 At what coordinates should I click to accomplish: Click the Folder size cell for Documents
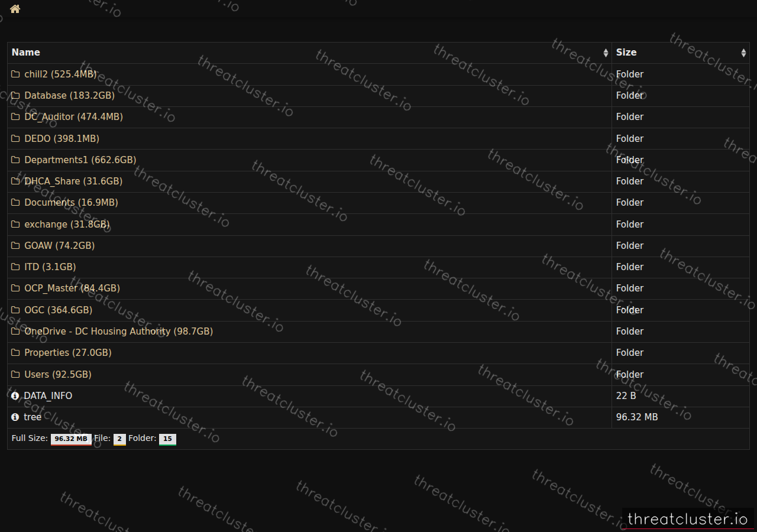680,203
